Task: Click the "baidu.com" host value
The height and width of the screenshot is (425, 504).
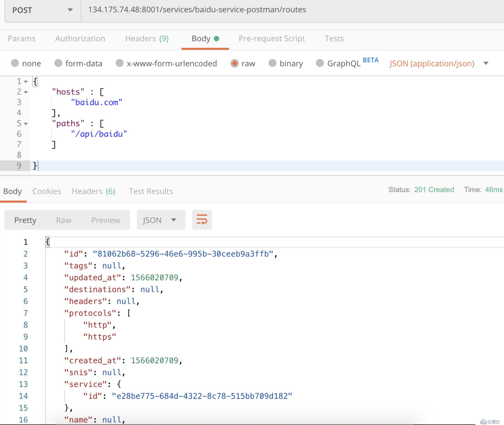Action: click(97, 102)
